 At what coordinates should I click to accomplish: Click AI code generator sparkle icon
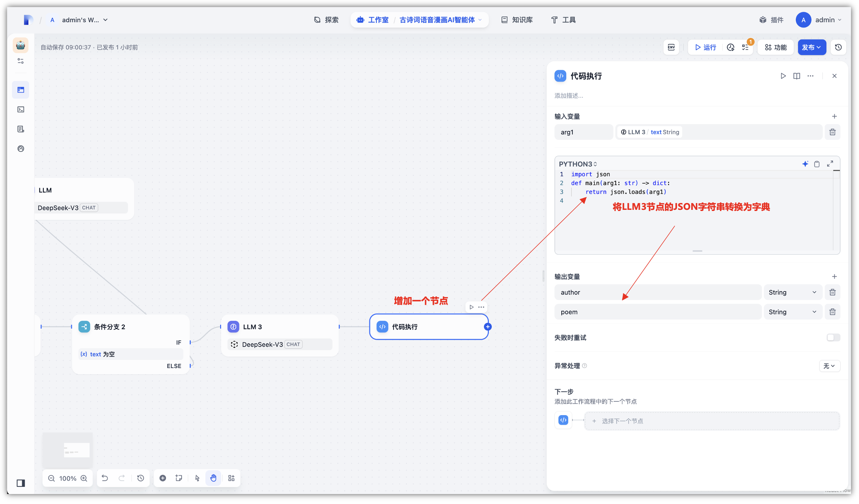point(805,164)
